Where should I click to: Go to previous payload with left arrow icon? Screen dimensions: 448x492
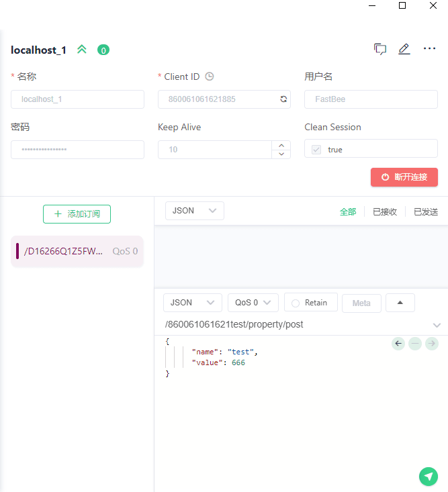point(398,344)
